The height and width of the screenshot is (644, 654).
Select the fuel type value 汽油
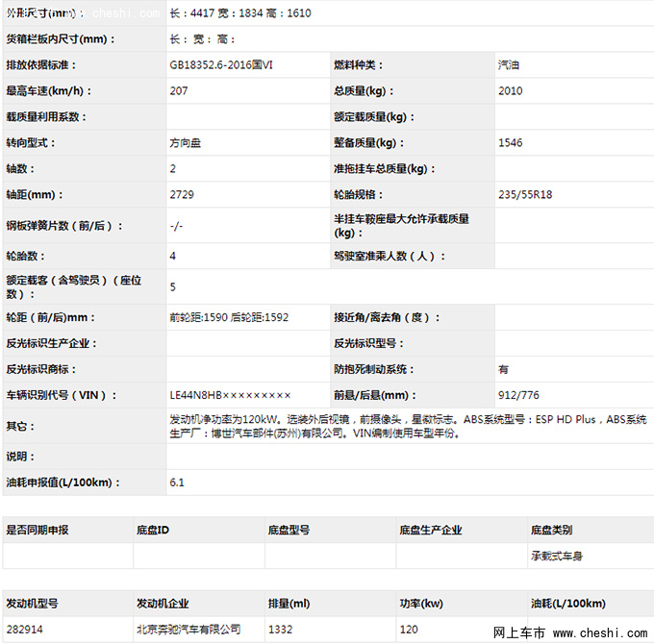coord(509,65)
